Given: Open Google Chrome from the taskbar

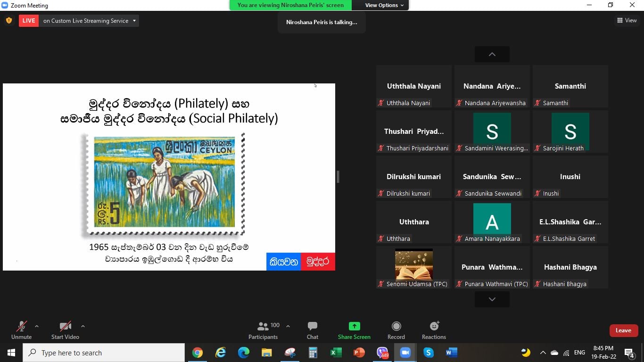Looking at the screenshot, I should 198,353.
